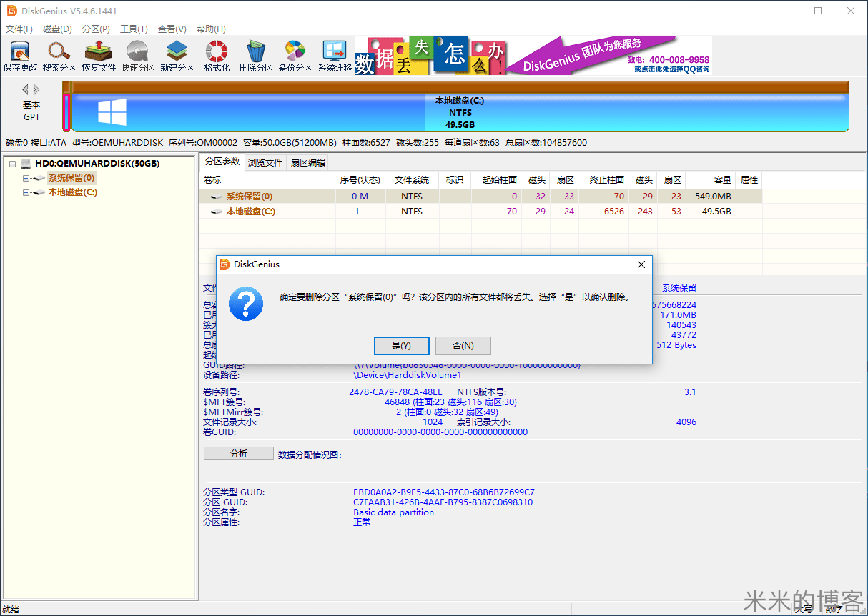Image resolution: width=868 pixels, height=616 pixels.
Task: Click the 系统迁移 (System Migration) icon
Action: [x=333, y=55]
